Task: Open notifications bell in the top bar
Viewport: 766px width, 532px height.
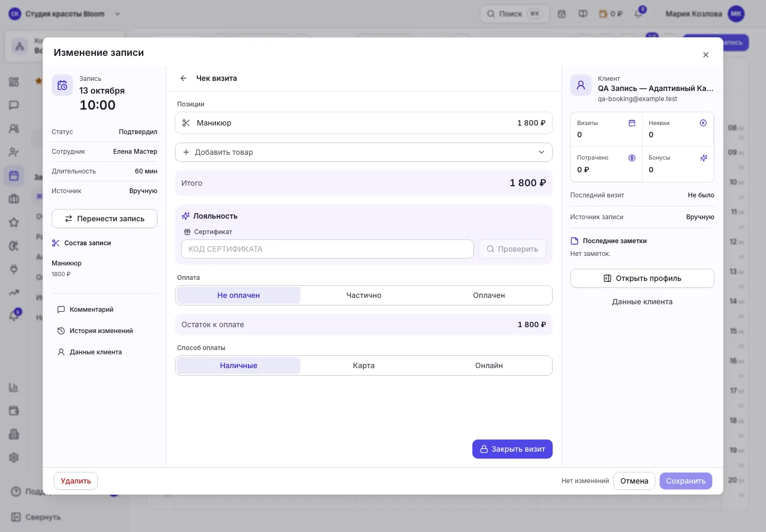Action: (639, 14)
